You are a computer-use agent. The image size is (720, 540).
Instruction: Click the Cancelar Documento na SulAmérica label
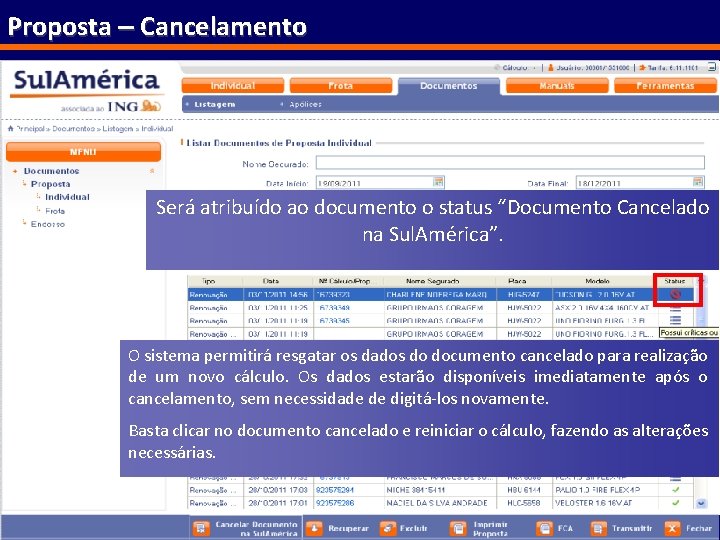[256, 529]
